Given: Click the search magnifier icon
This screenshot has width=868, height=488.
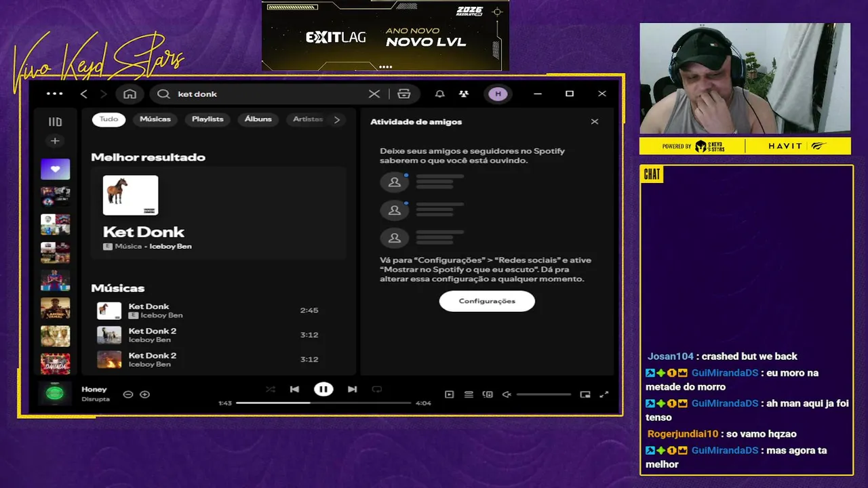Looking at the screenshot, I should pyautogui.click(x=163, y=94).
